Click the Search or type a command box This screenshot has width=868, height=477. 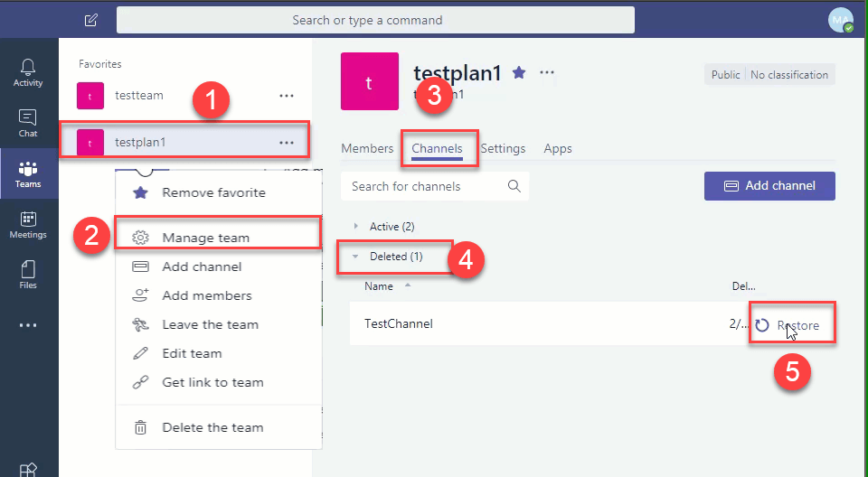pyautogui.click(x=375, y=20)
